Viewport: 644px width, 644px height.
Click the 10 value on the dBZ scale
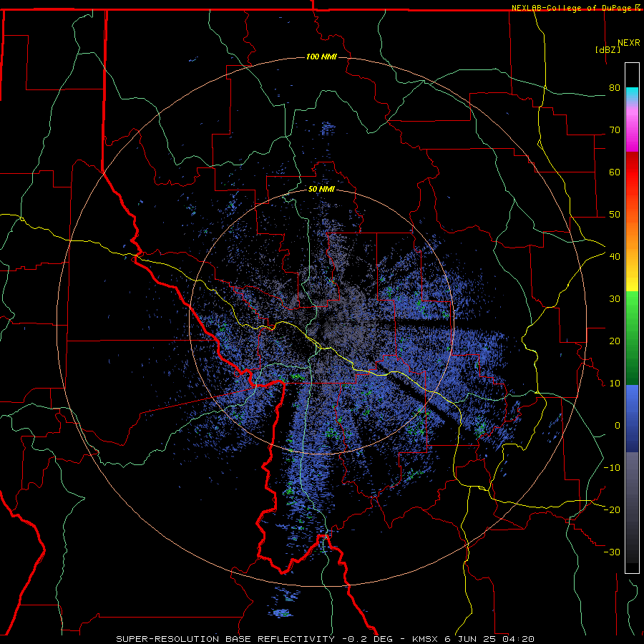(615, 384)
